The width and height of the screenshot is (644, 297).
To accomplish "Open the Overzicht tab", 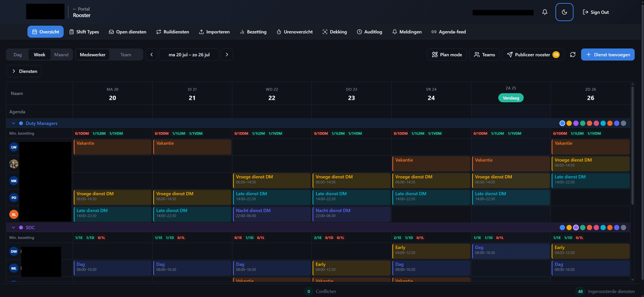I will tap(46, 32).
